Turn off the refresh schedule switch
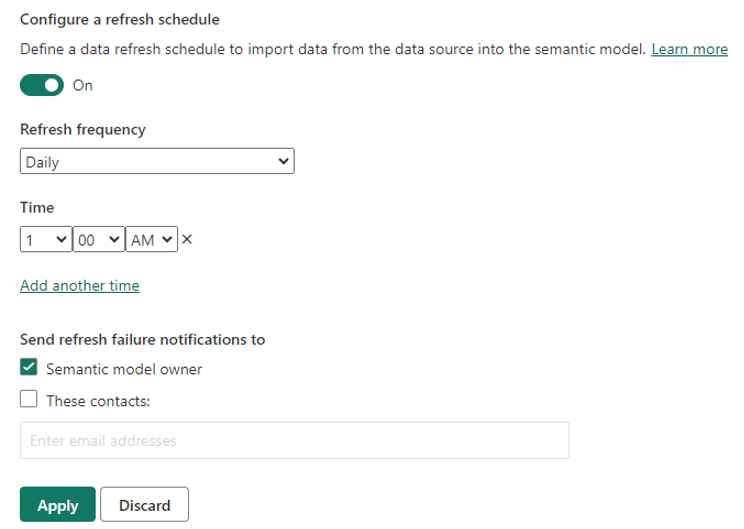 coord(42,85)
